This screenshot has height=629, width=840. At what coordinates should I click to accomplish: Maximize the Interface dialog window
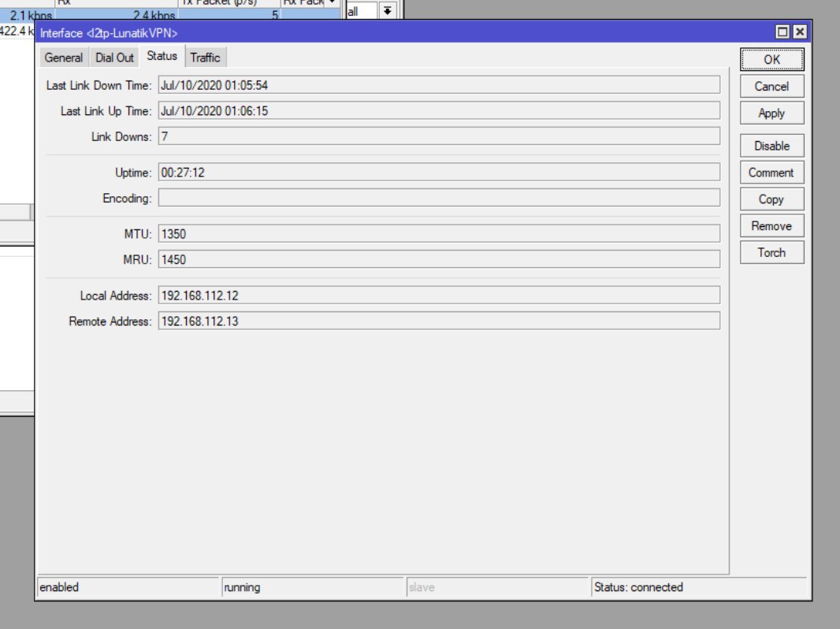[782, 32]
